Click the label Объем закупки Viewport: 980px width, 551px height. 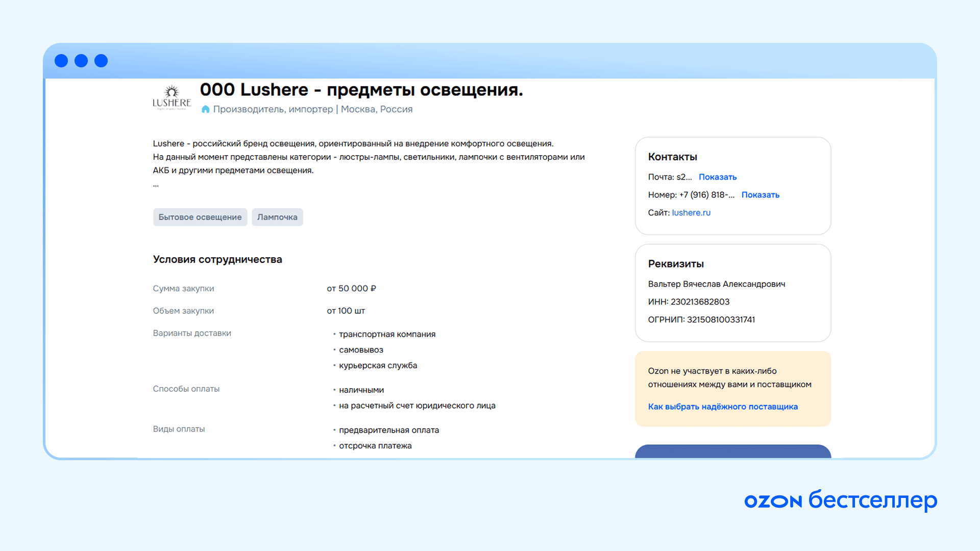pos(183,311)
